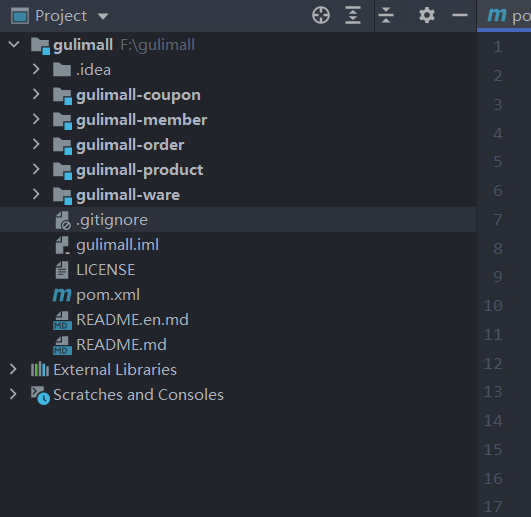Expand the gulimall-coupon module
531x517 pixels.
[x=36, y=94]
